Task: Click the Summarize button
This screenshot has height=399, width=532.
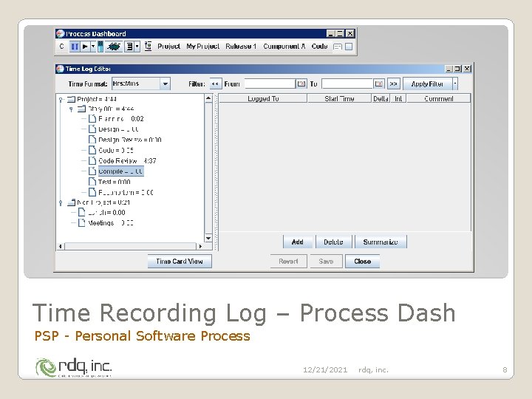Action: click(381, 242)
